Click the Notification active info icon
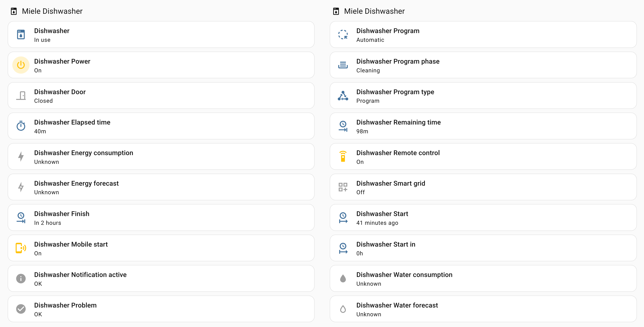 pos(21,279)
